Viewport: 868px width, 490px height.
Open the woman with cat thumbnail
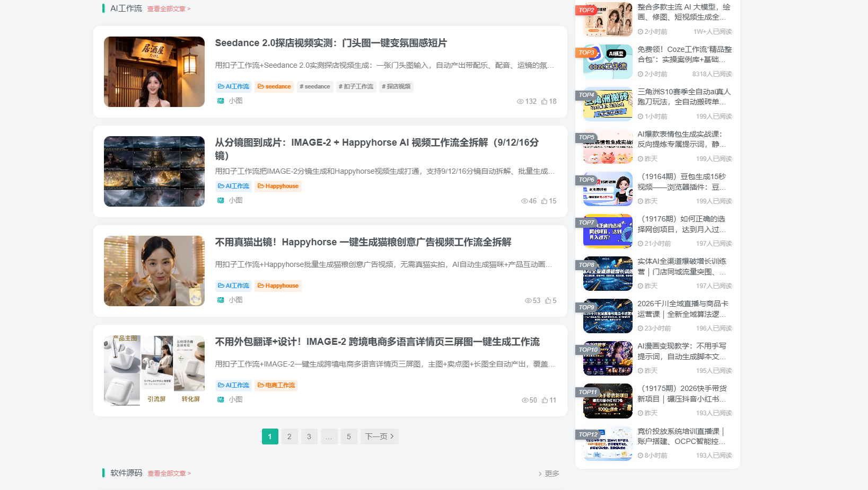click(154, 271)
